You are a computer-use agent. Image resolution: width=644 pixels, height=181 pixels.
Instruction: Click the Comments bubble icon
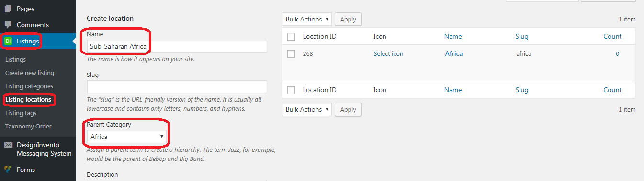(x=8, y=25)
